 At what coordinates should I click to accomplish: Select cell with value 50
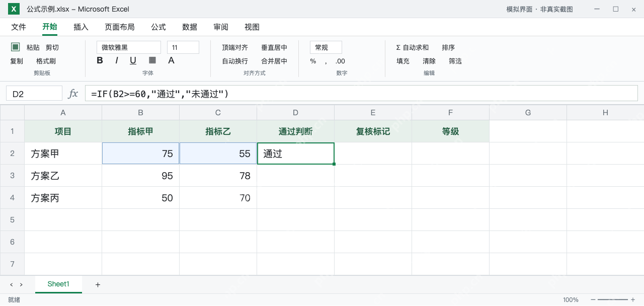coord(141,198)
